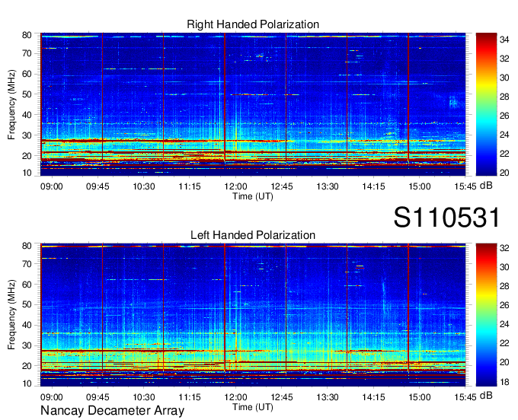Image resolution: width=518 pixels, height=420 pixels.
Task: Click 34 value on Right Handed color bar
Action: pyautogui.click(x=504, y=40)
